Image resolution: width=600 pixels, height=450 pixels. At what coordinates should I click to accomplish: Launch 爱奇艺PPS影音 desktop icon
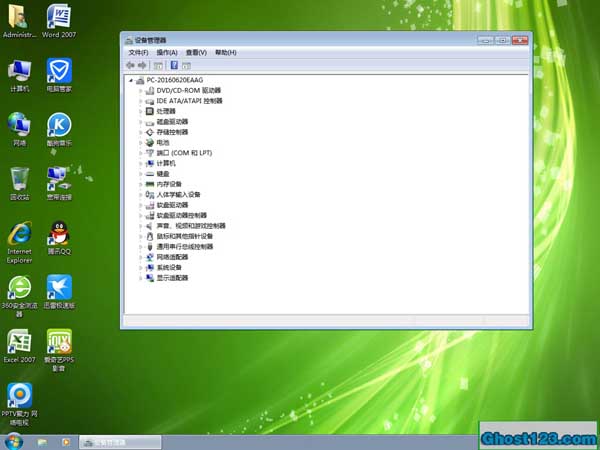pyautogui.click(x=59, y=350)
